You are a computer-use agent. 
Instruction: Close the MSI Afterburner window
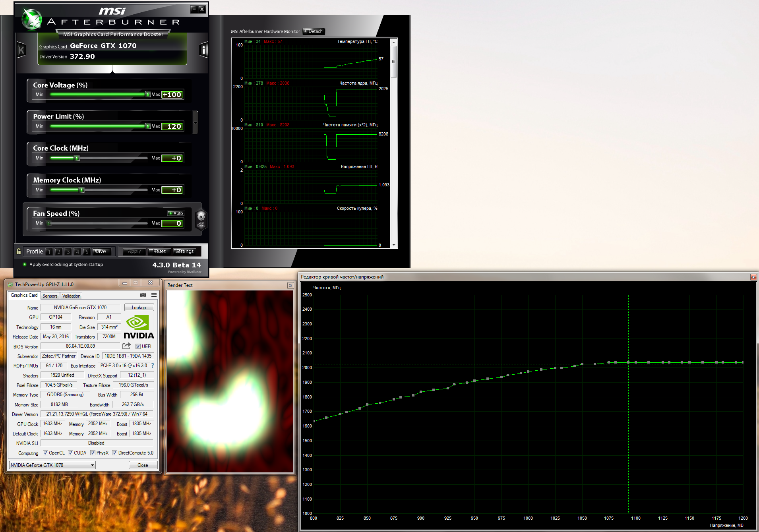(202, 9)
